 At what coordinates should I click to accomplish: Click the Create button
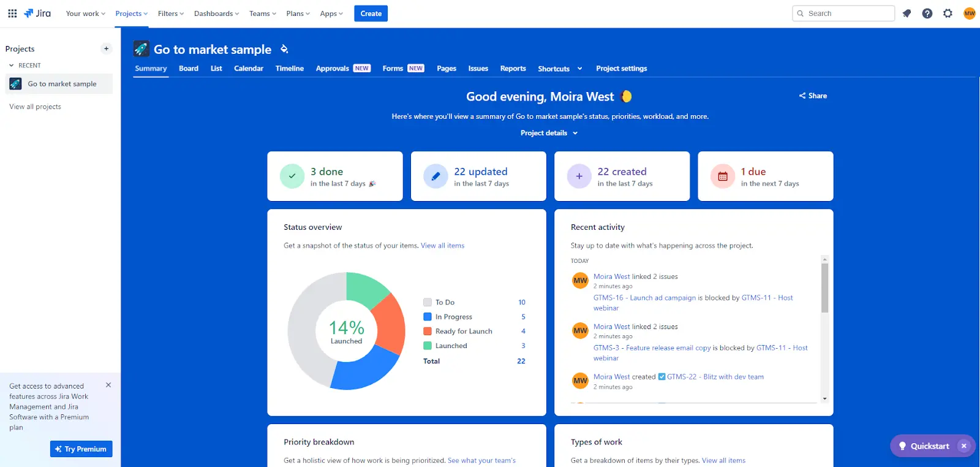371,13
